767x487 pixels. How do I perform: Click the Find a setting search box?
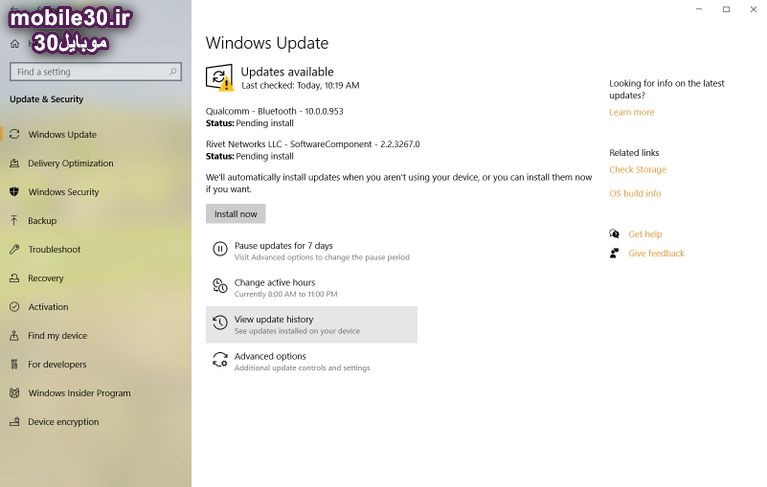point(88,72)
